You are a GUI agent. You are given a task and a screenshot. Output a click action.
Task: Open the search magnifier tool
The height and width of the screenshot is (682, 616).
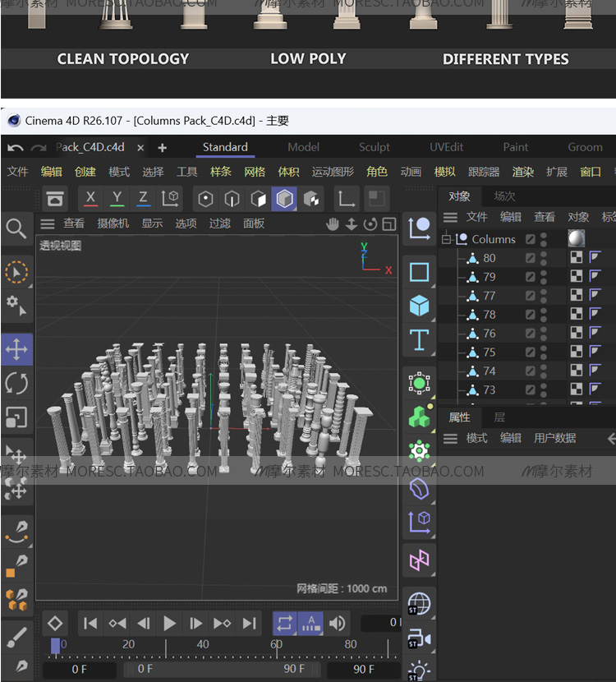[x=17, y=228]
